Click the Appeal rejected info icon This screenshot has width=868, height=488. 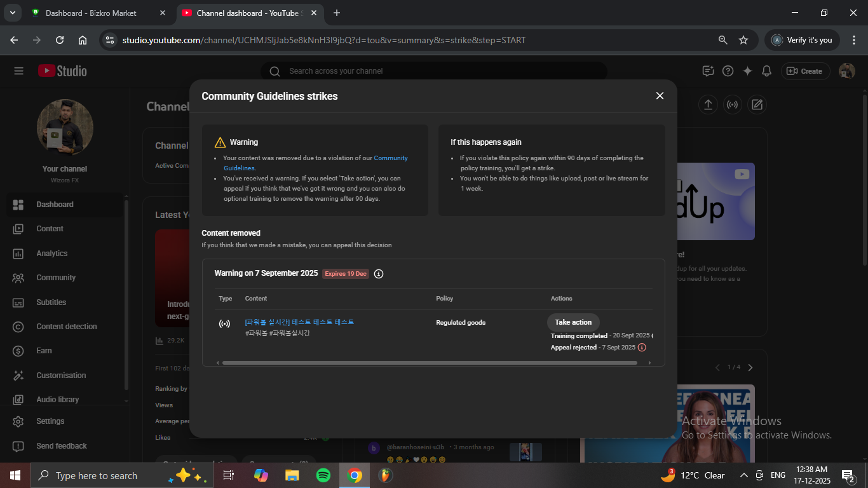point(642,348)
